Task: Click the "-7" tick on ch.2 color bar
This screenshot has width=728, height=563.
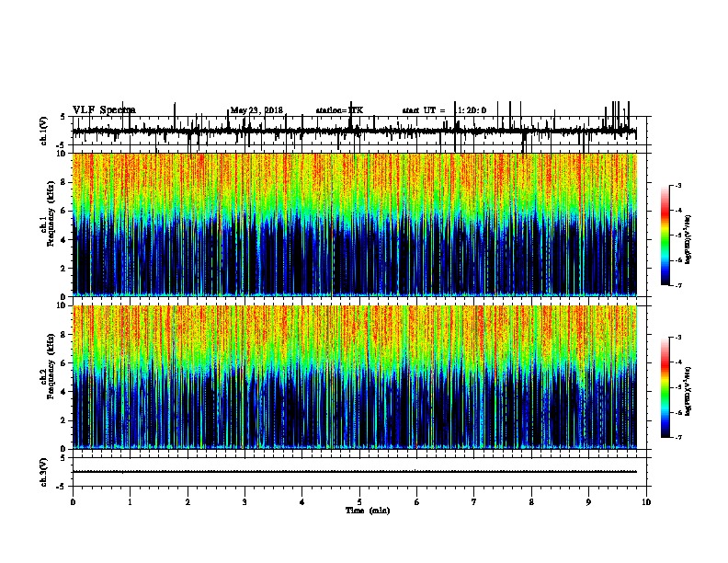Action: tap(678, 438)
